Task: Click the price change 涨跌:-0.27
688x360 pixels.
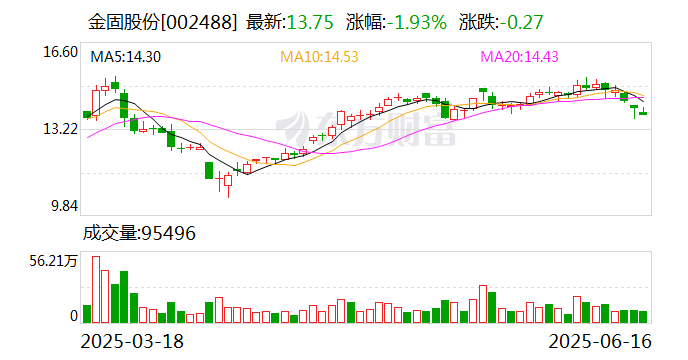Action: tap(502, 22)
